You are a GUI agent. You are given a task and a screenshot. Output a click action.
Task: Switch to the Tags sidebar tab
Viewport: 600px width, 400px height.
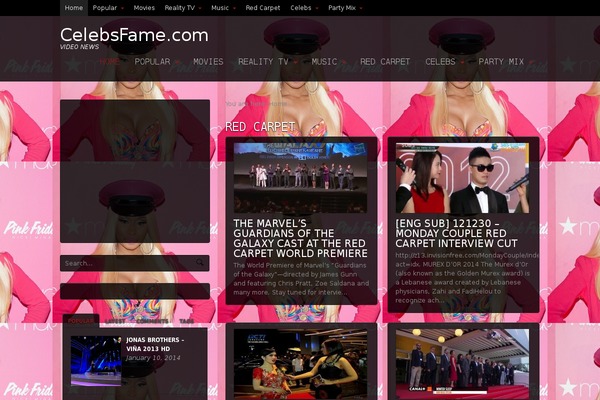186,321
